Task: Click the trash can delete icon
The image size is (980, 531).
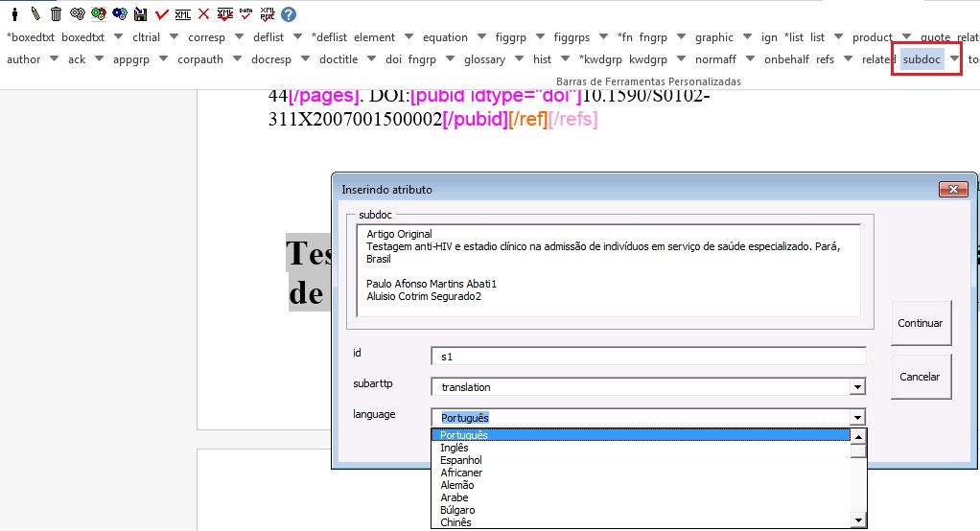Action: [56, 14]
